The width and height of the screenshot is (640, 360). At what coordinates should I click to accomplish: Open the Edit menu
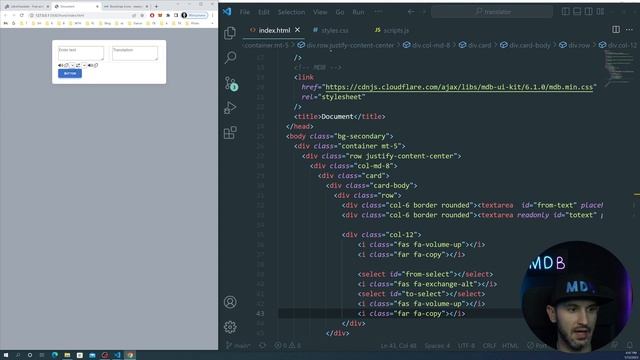(x=264, y=12)
